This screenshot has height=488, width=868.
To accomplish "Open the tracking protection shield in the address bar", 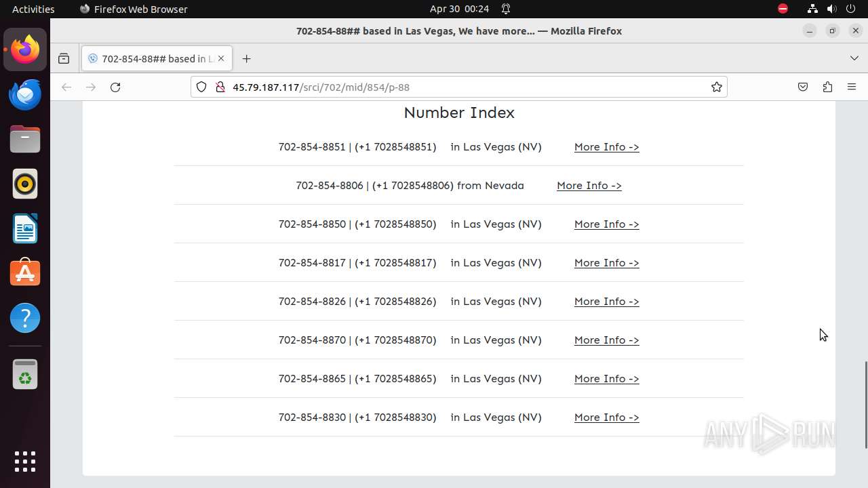I will coord(201,87).
